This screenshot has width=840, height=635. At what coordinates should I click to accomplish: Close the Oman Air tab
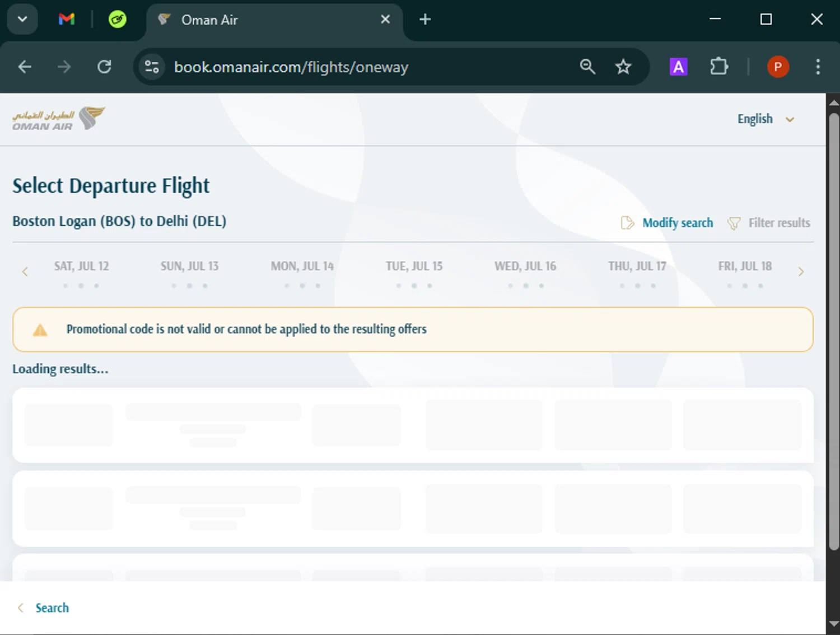pyautogui.click(x=385, y=20)
